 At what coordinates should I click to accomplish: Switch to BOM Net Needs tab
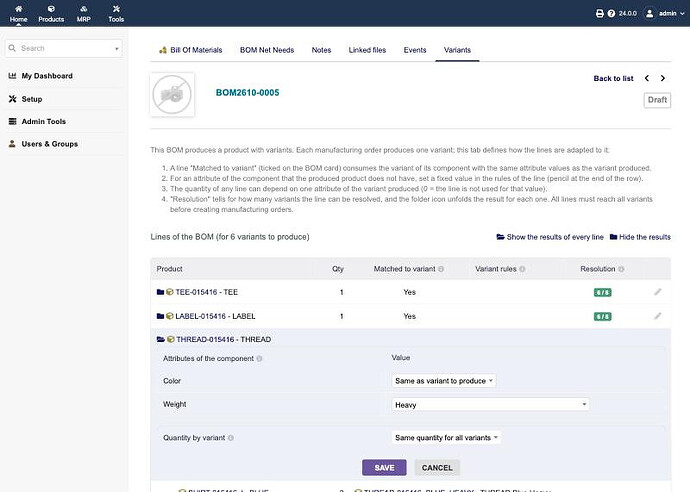[267, 50]
